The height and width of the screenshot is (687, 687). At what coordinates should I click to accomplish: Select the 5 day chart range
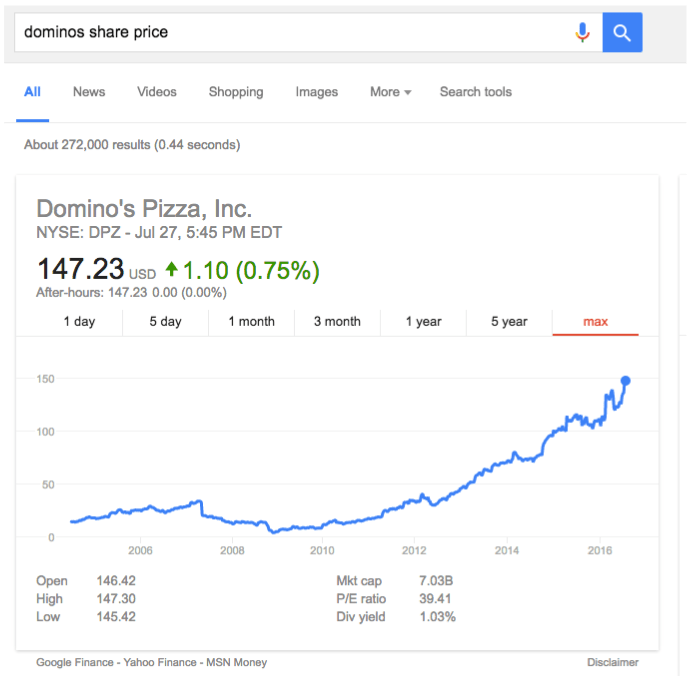[165, 322]
